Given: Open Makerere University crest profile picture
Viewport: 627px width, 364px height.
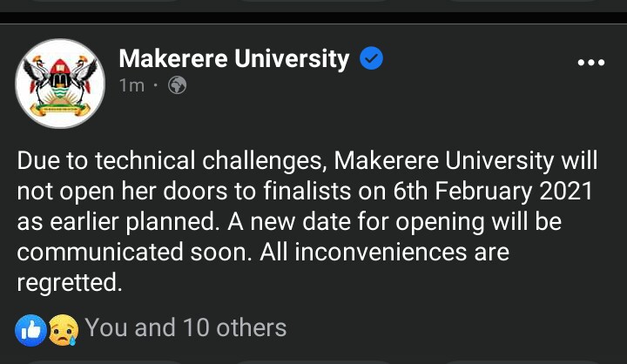Looking at the screenshot, I should pyautogui.click(x=60, y=84).
